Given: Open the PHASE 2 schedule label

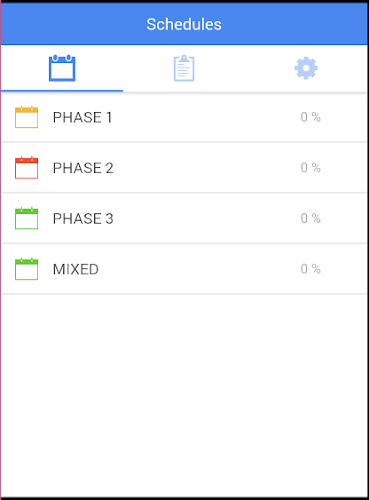Looking at the screenshot, I should click(83, 168).
